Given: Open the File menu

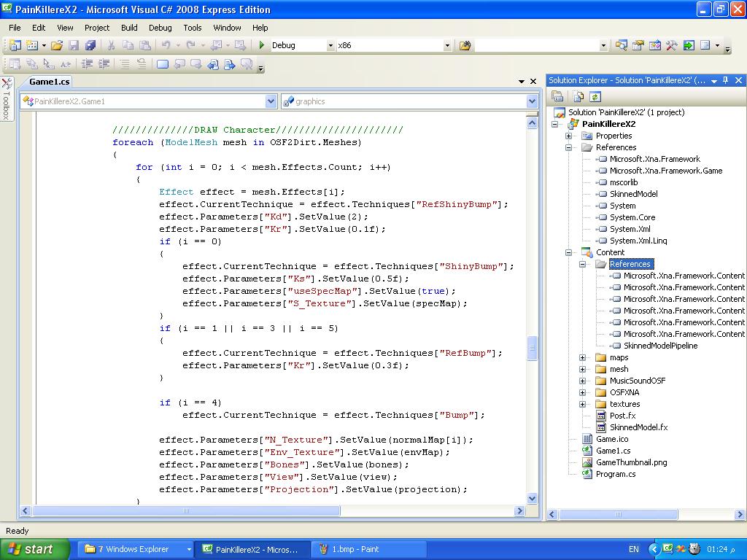Looking at the screenshot, I should (15, 28).
